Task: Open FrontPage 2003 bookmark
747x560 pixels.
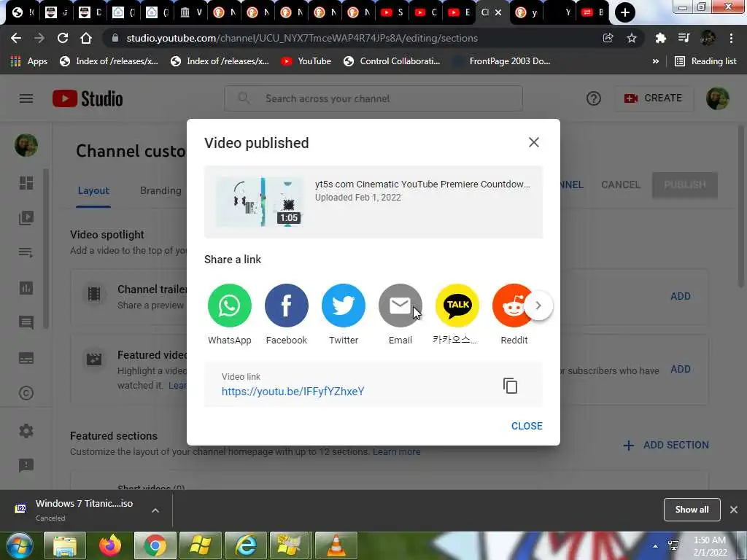Action: [x=501, y=61]
